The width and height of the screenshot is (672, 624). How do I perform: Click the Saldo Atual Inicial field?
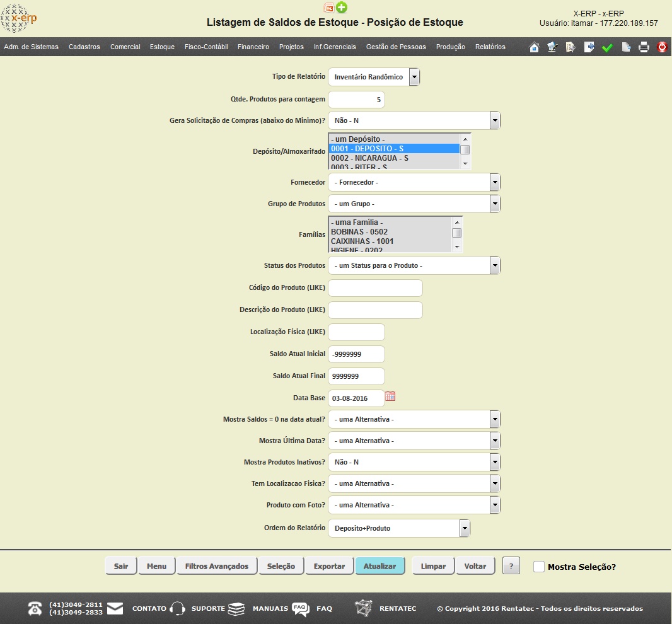coord(357,354)
